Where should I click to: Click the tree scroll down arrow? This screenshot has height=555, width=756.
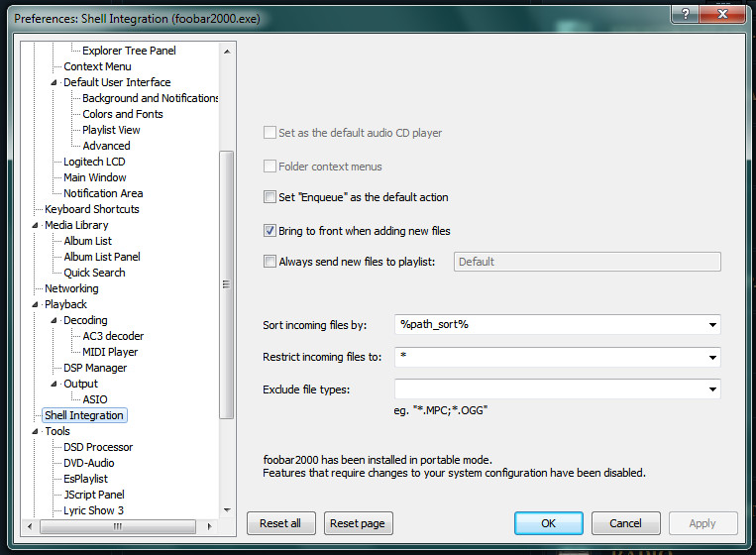(227, 510)
